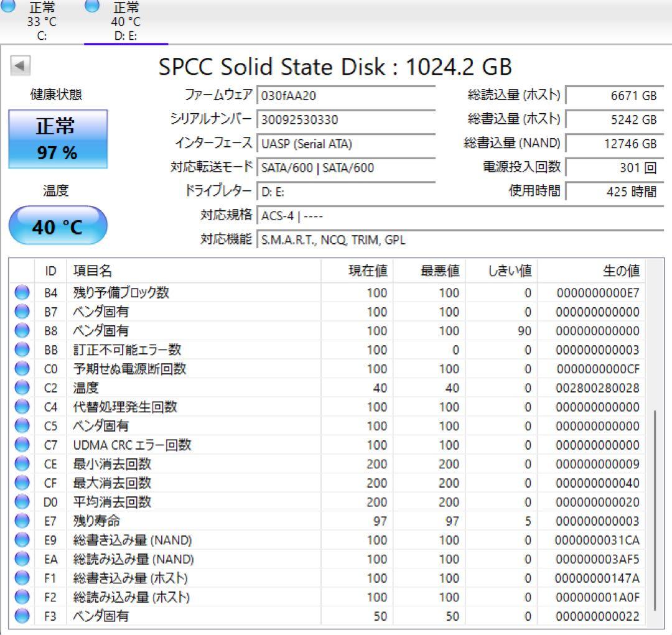
Task: Click the status icon for row D0
Action: pyautogui.click(x=22, y=502)
